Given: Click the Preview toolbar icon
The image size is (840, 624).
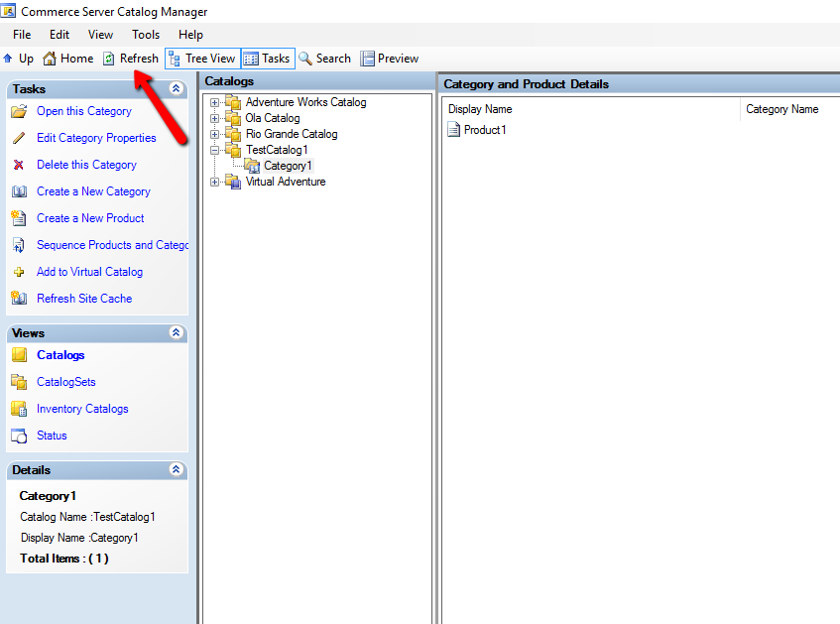Looking at the screenshot, I should [x=368, y=59].
